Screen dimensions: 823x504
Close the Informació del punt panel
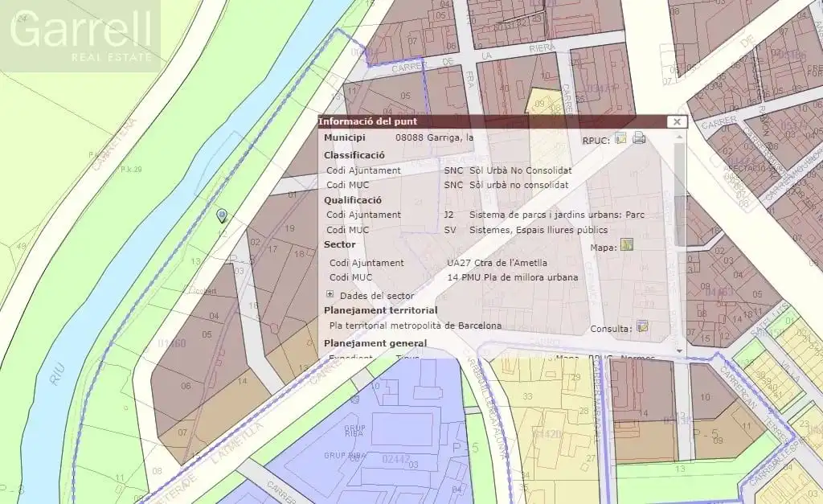[677, 122]
